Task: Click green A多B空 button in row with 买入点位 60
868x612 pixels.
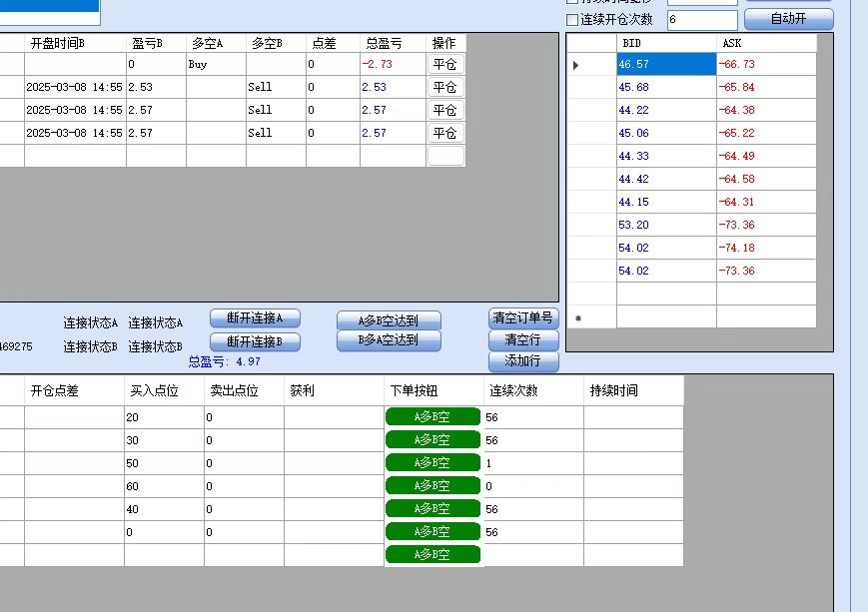Action: coord(433,486)
